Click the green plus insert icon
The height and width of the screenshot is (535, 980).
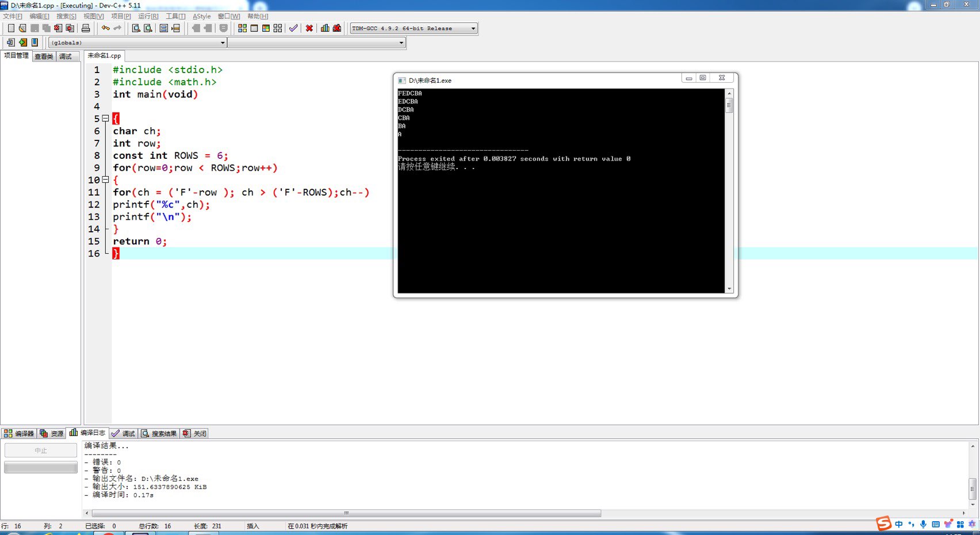23,43
